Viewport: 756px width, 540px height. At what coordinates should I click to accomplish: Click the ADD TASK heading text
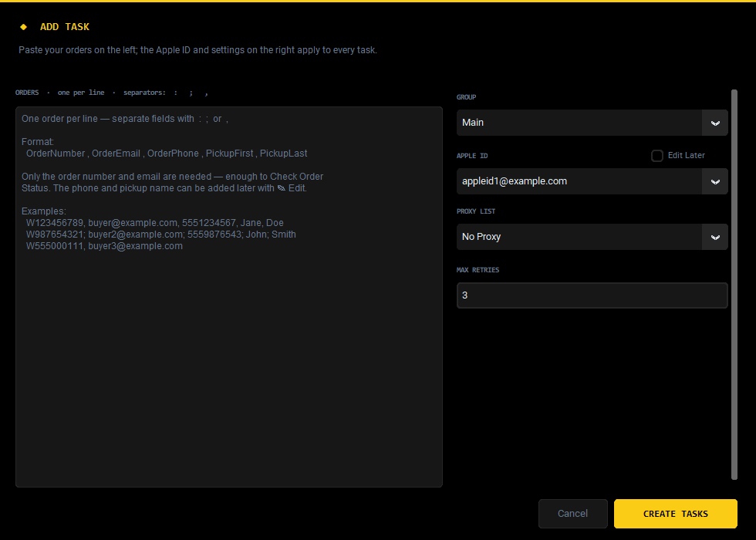point(65,27)
